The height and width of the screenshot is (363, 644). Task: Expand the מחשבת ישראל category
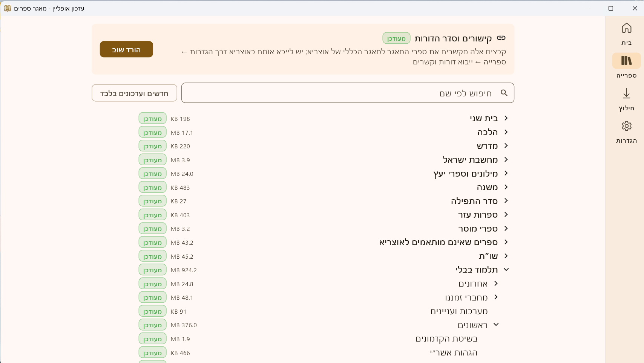506,160
